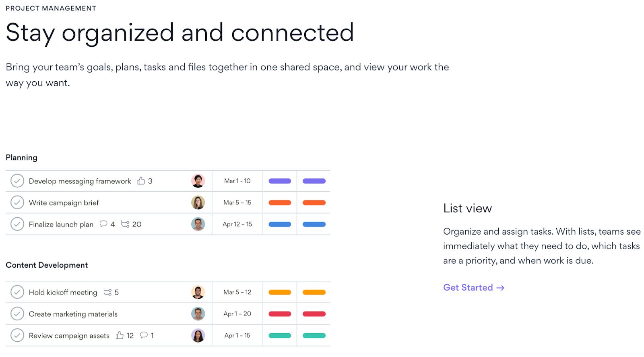Mark Develop messaging framework complete
The width and height of the screenshot is (644, 357).
click(17, 181)
